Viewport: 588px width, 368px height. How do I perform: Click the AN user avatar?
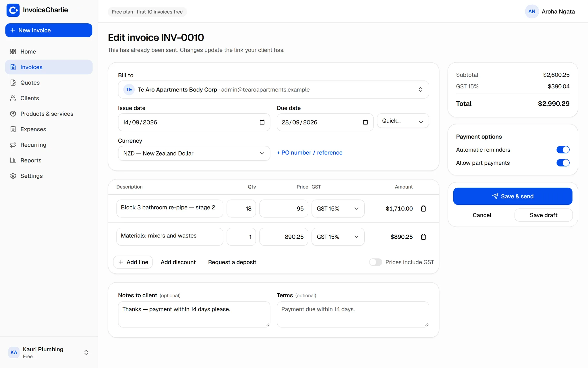point(532,11)
